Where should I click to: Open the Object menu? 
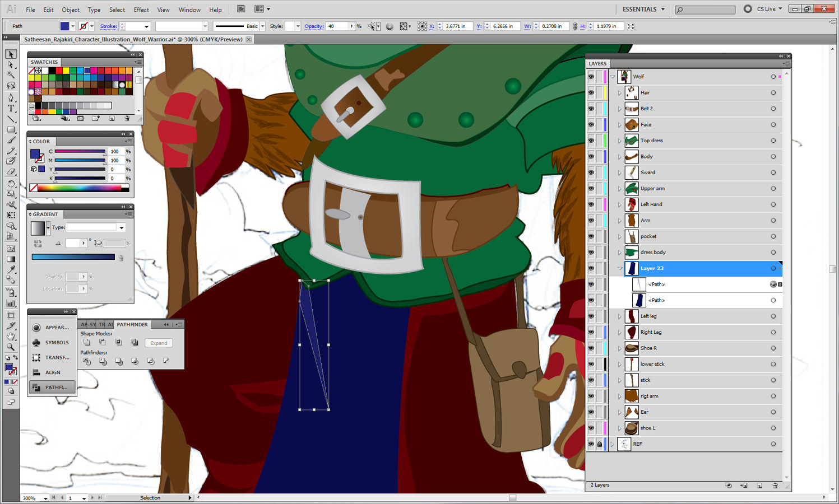coord(71,10)
